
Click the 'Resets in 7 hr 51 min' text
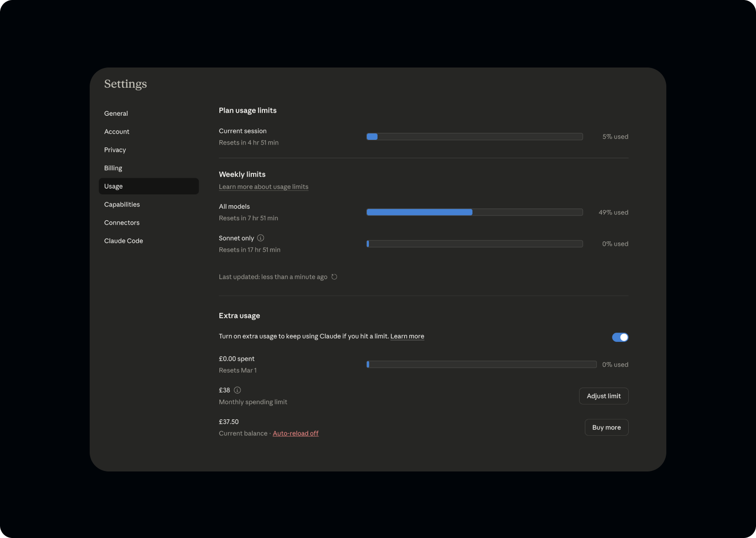(248, 218)
